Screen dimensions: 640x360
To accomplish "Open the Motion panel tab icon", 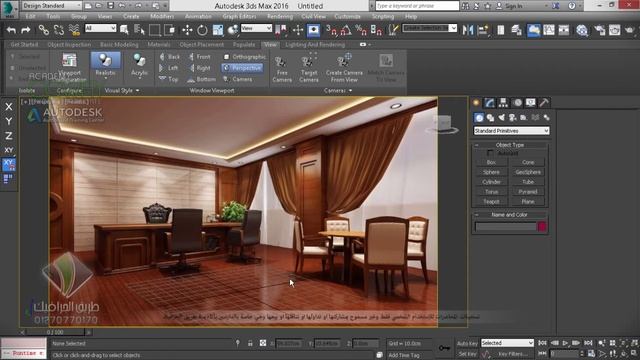I will [518, 103].
